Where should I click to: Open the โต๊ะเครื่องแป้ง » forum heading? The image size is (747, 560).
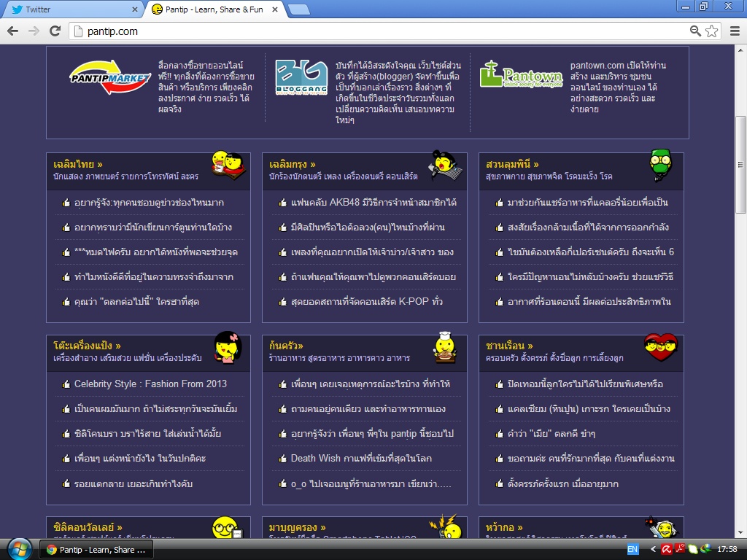88,346
